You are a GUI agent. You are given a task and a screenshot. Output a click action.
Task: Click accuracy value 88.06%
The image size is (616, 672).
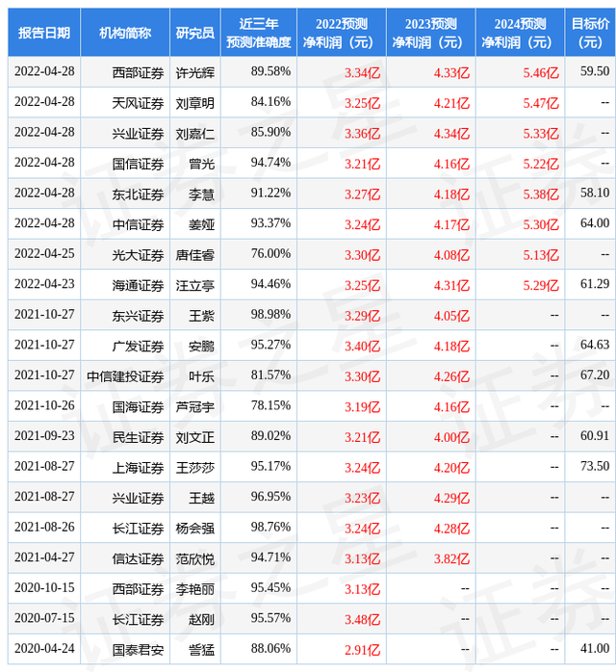(x=270, y=649)
